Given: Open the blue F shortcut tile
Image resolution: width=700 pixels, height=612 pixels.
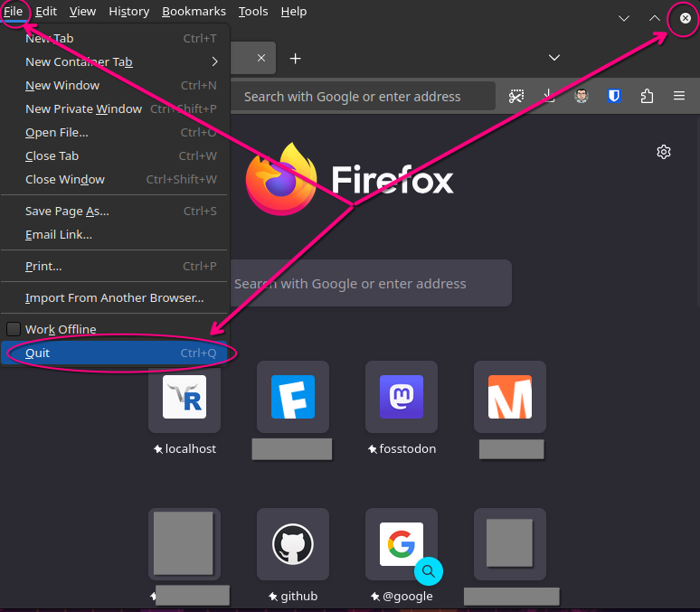Looking at the screenshot, I should (x=293, y=397).
